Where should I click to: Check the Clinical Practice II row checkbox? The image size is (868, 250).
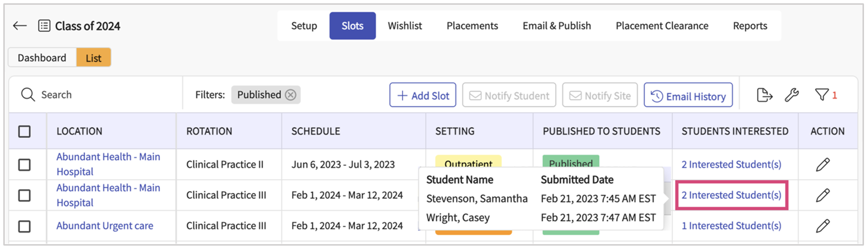tap(25, 165)
